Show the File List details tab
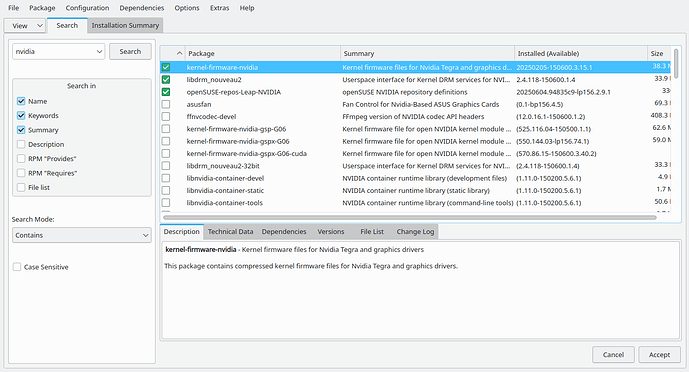The width and height of the screenshot is (689, 372). pos(372,231)
